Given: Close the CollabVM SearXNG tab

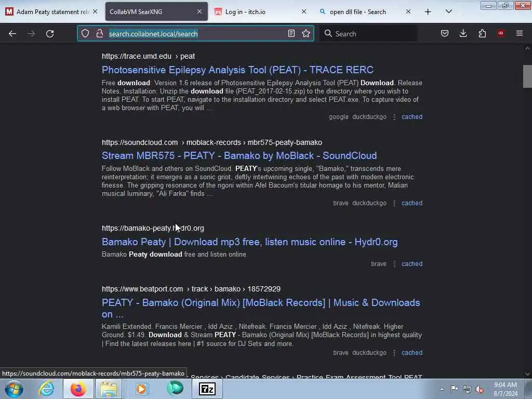Looking at the screenshot, I should pos(199,11).
